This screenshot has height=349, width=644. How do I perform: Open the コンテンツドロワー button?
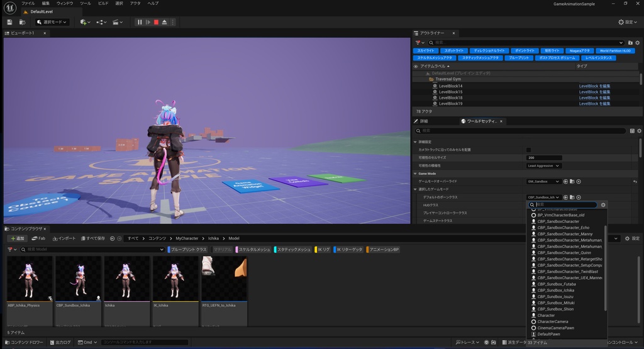point(24,343)
